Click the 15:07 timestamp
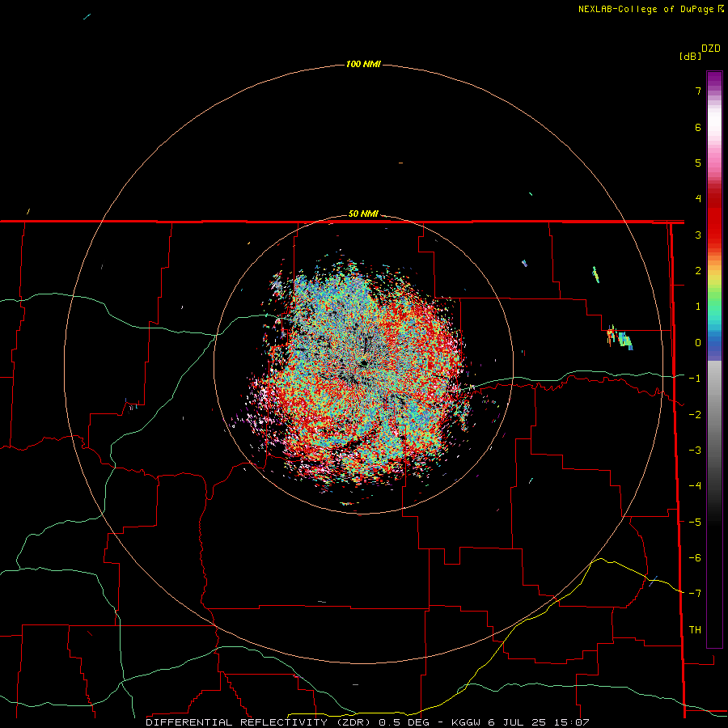This screenshot has width=728, height=728. point(572,722)
